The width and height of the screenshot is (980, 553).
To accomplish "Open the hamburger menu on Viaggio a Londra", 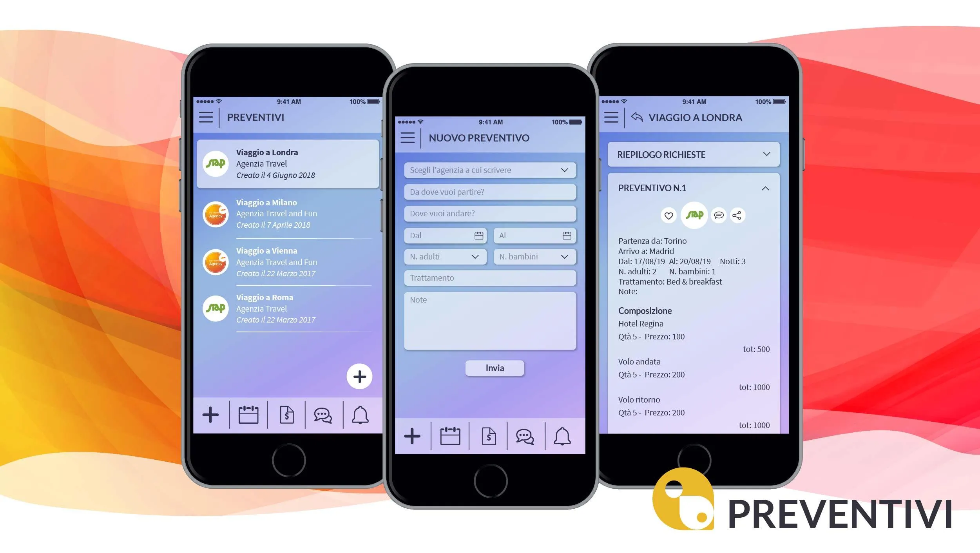I will point(612,117).
